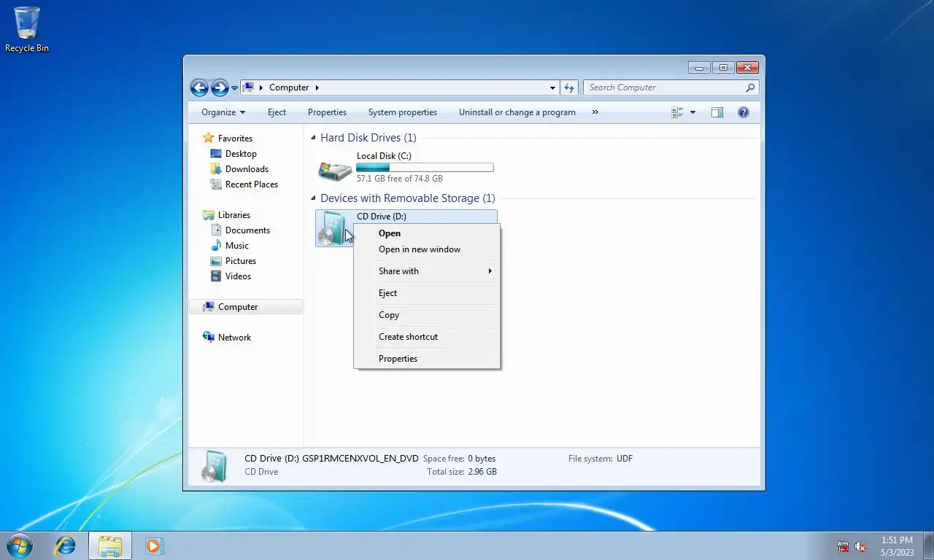Choose Open from the context menu
Image resolution: width=934 pixels, height=560 pixels.
(427, 233)
